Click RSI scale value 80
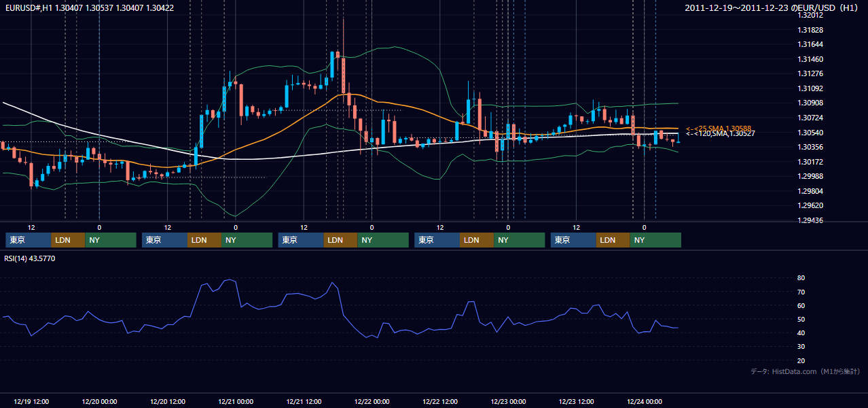The width and height of the screenshot is (868, 408). 801,278
